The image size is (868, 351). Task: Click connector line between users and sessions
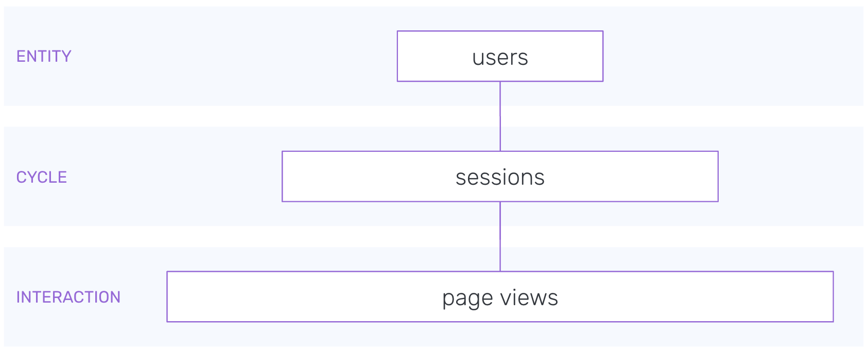(x=500, y=116)
